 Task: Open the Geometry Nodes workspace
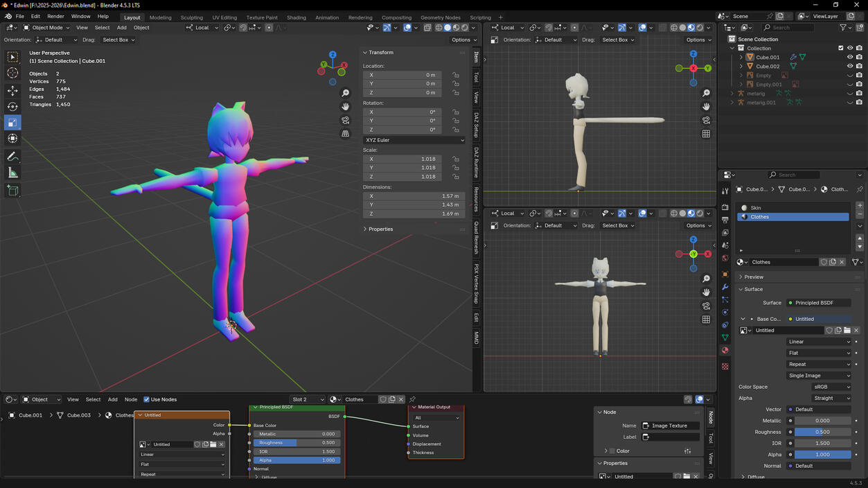(441, 17)
